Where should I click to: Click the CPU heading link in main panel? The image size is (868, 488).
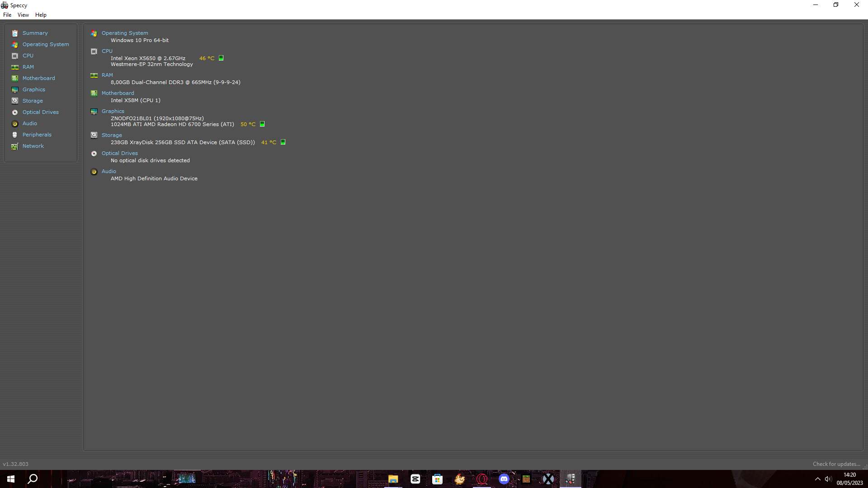[107, 51]
